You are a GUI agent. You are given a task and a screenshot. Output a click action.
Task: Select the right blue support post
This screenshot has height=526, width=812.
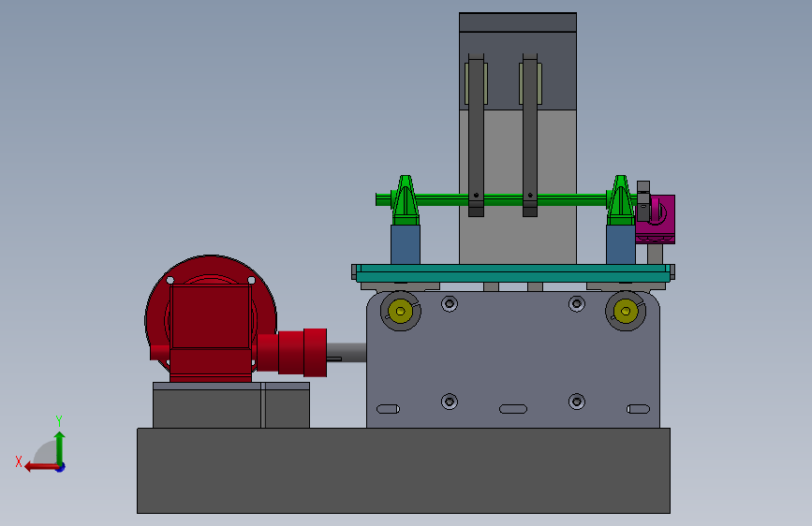click(621, 244)
